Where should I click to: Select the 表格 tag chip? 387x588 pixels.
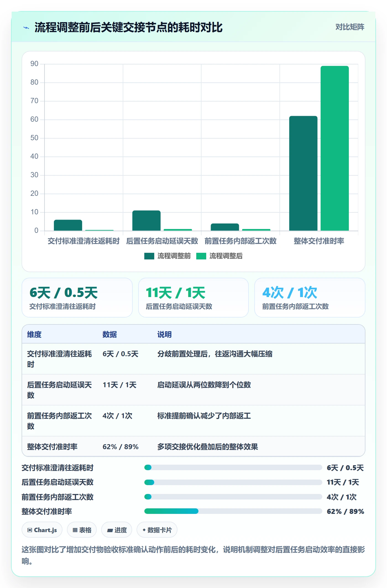[82, 530]
